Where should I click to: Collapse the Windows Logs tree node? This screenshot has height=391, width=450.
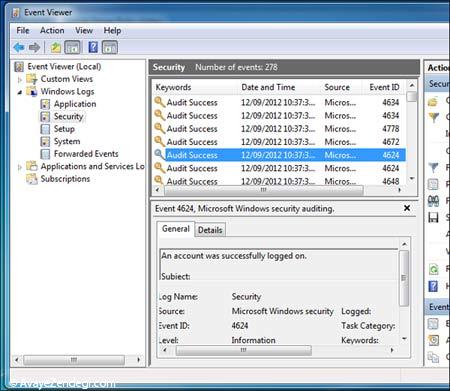(20, 92)
